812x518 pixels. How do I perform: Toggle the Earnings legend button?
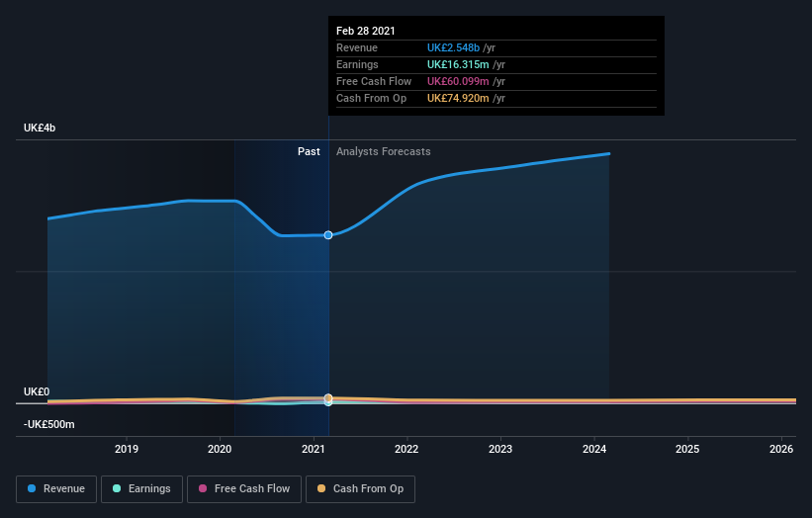pyautogui.click(x=141, y=489)
